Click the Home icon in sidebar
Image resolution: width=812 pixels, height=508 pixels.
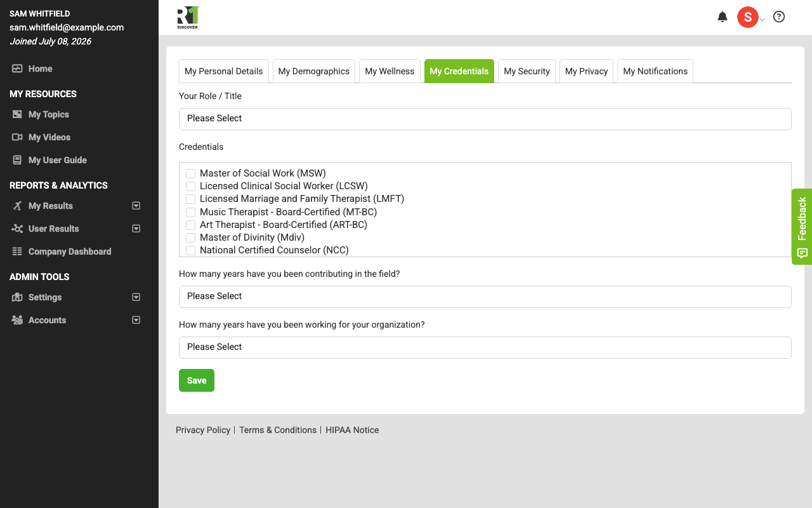pyautogui.click(x=17, y=69)
